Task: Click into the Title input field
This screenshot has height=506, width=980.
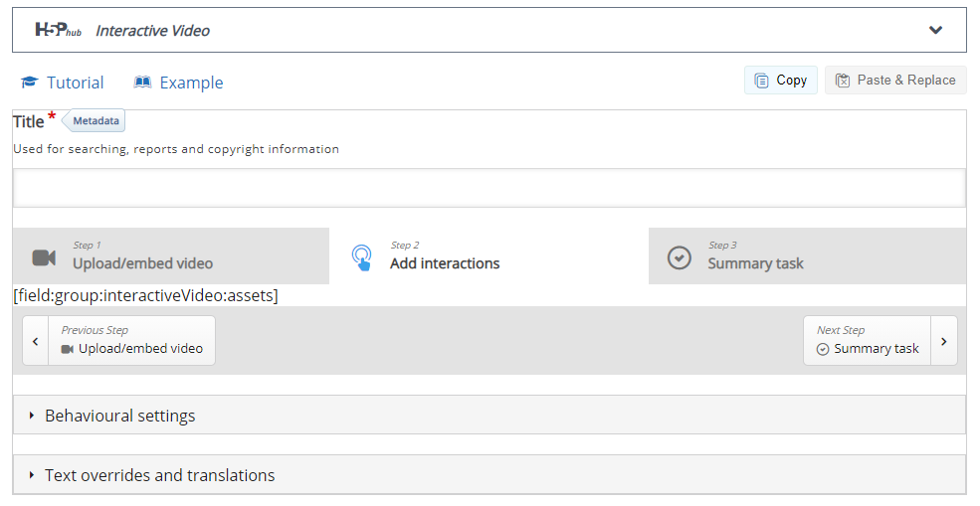Action: tap(490, 188)
